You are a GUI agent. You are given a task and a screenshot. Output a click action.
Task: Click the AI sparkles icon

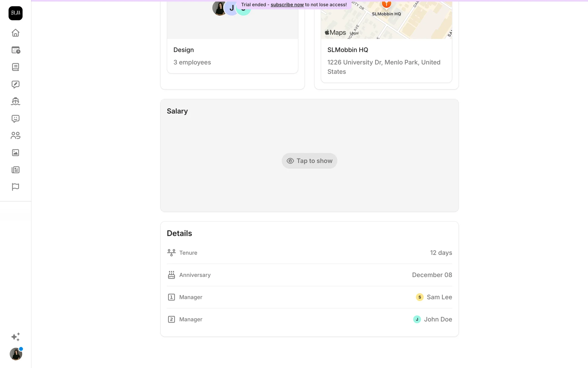coord(16,337)
